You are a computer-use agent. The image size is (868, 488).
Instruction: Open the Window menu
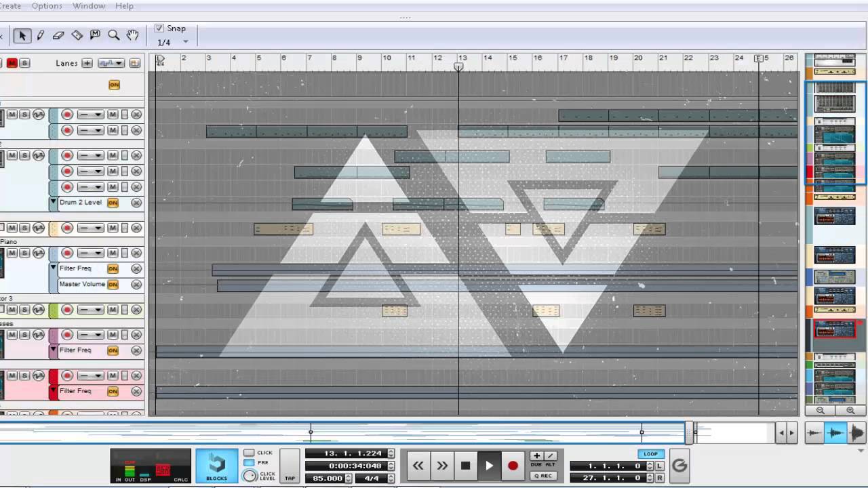[x=89, y=6]
